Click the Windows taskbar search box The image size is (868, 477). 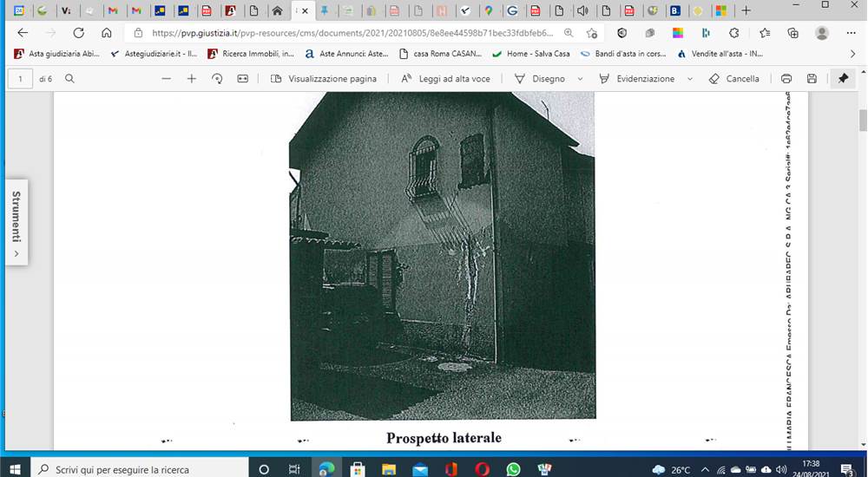[x=140, y=469]
